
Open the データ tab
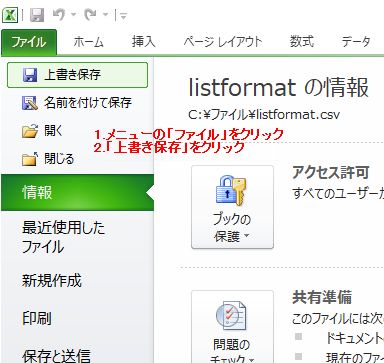[356, 42]
